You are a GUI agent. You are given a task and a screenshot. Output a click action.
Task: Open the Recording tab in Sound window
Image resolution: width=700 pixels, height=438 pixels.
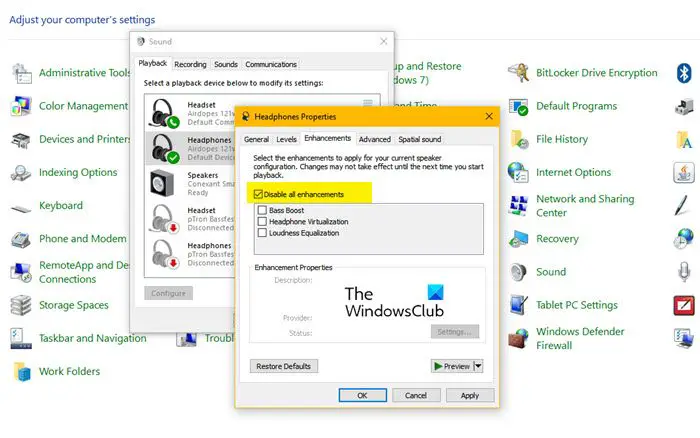click(x=190, y=64)
